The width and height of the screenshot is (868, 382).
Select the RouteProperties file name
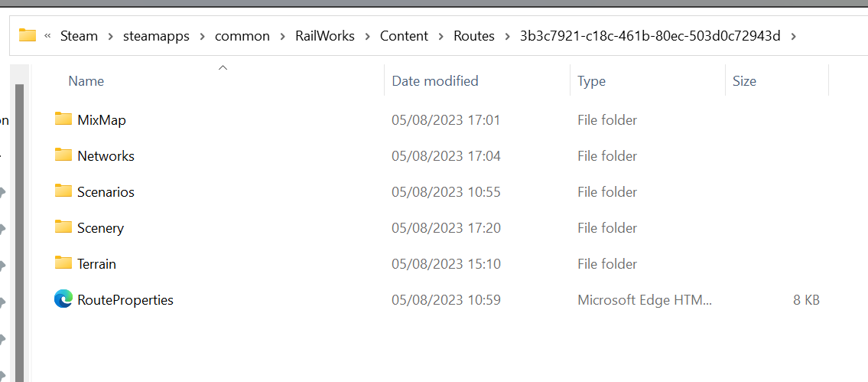coord(125,300)
